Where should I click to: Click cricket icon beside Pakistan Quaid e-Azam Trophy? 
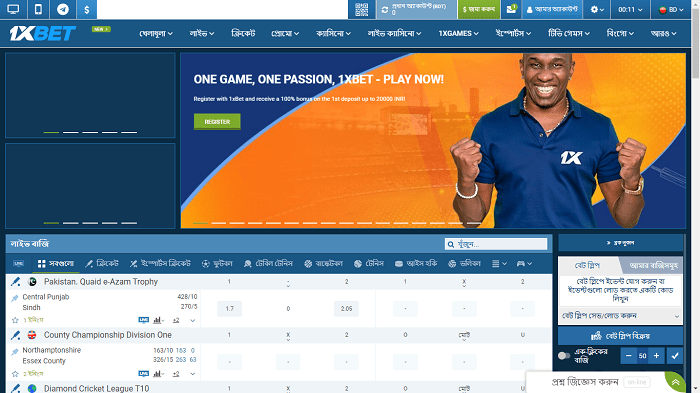16,282
